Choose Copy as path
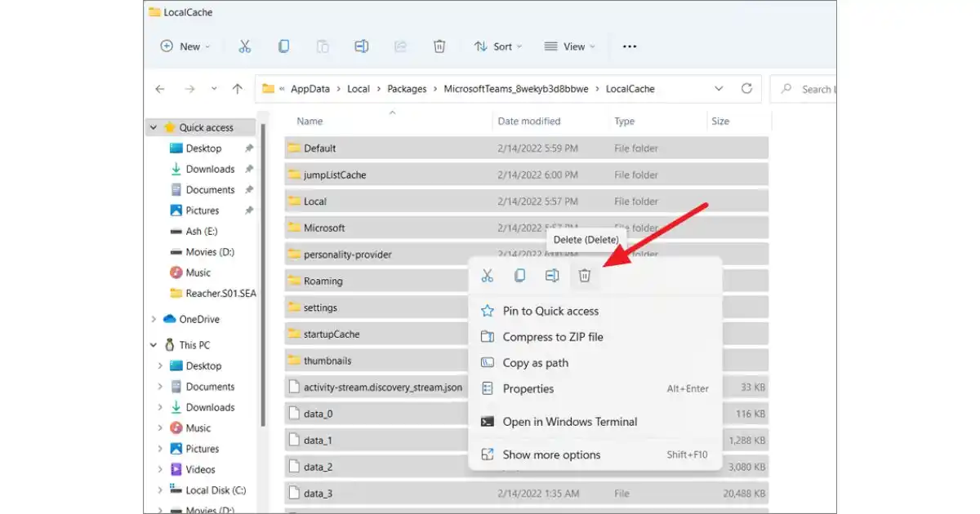The width and height of the screenshot is (980, 514). coord(595,363)
